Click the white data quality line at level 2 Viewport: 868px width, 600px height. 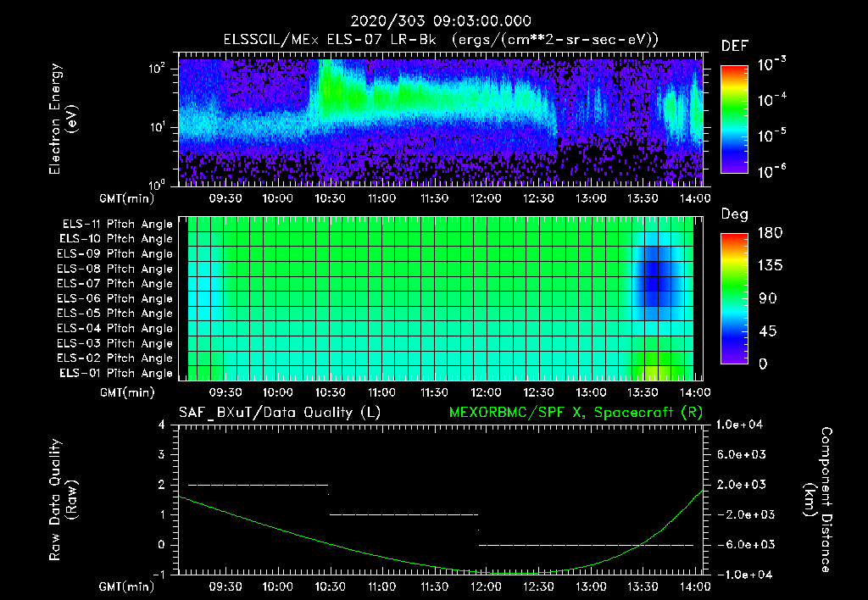coord(258,485)
